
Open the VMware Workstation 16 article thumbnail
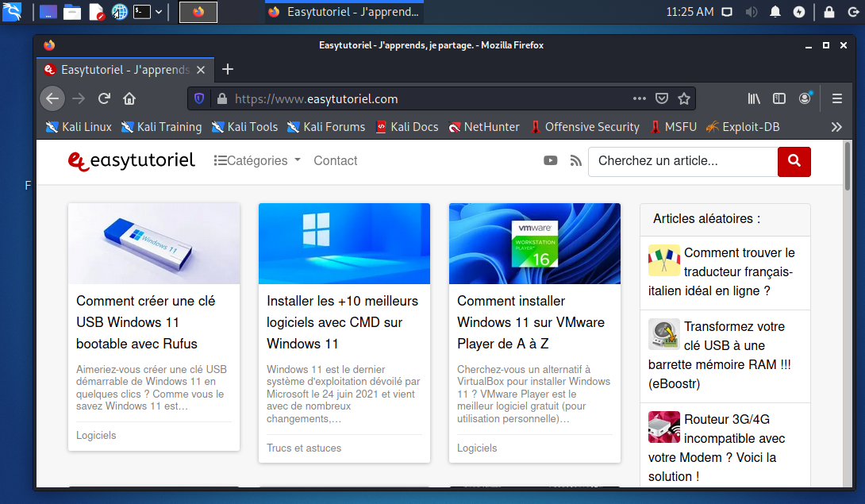[535, 244]
